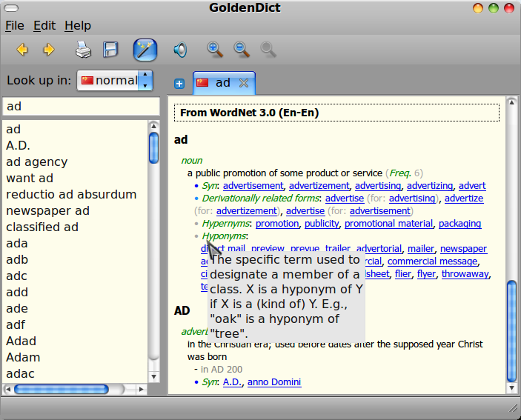Viewport: 521px width, 420px height.
Task: Zoom in with the plus magnifier icon
Action: tap(215, 50)
